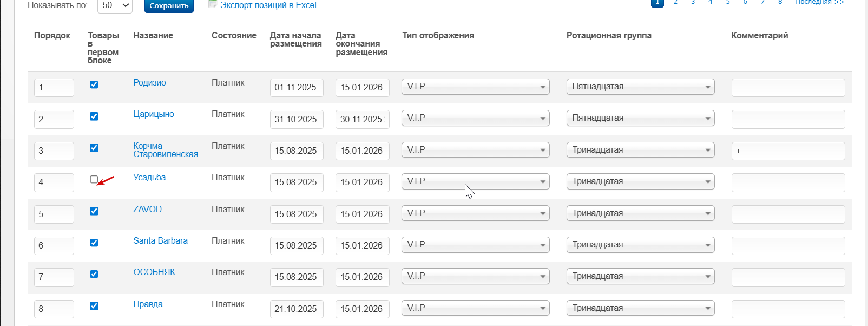Toggle the first-block checkbox for Santa Barbara
This screenshot has width=868, height=326.
coord(94,243)
